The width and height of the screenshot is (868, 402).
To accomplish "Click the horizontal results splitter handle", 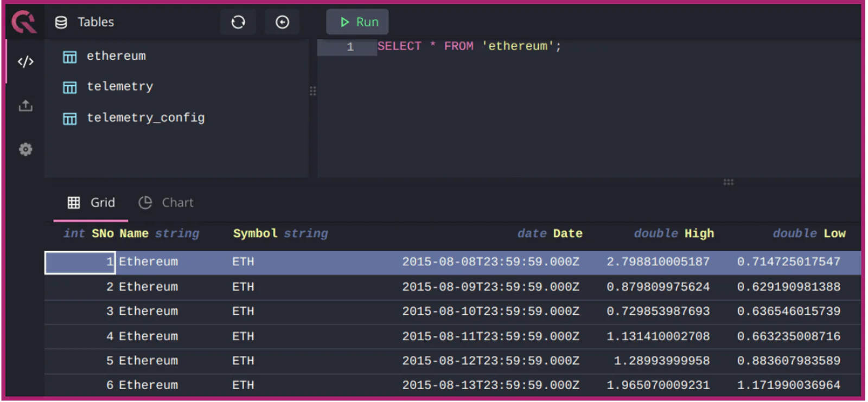I will (728, 182).
